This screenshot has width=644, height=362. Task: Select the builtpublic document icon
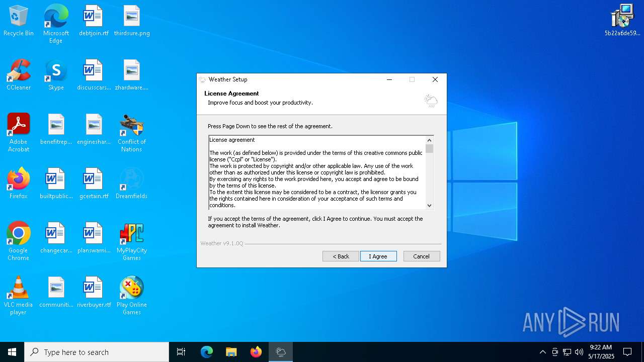[56, 184]
